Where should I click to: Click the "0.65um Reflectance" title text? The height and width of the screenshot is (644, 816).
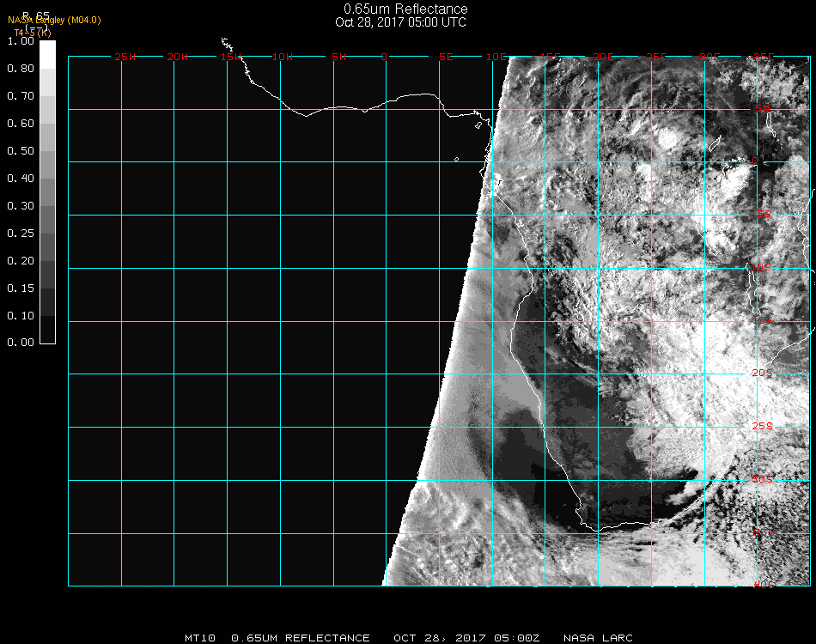(405, 9)
